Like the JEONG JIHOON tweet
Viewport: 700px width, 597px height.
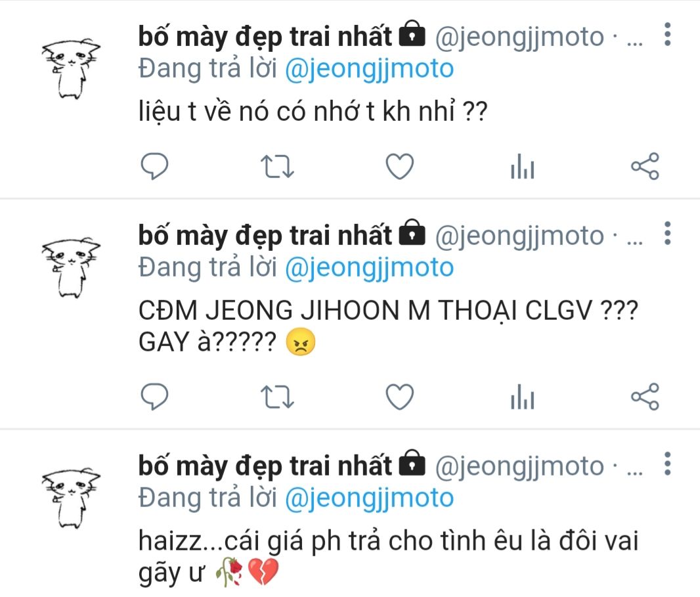click(399, 397)
